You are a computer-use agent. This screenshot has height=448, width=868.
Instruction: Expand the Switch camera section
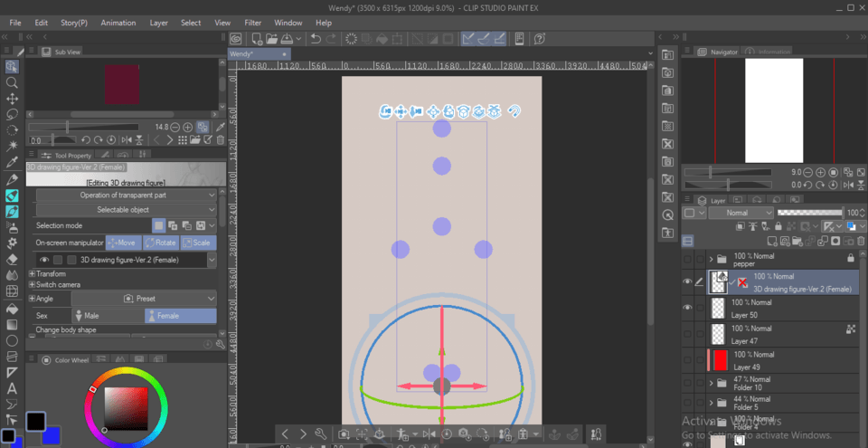(x=33, y=285)
